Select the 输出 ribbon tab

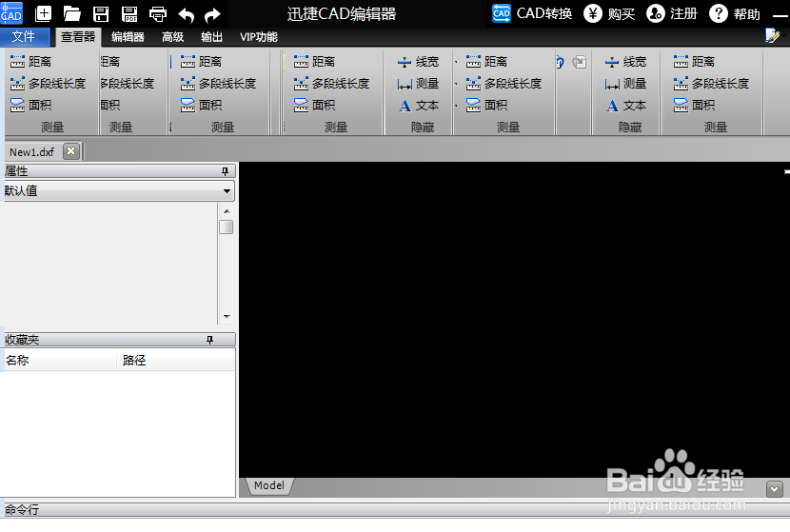tap(211, 37)
